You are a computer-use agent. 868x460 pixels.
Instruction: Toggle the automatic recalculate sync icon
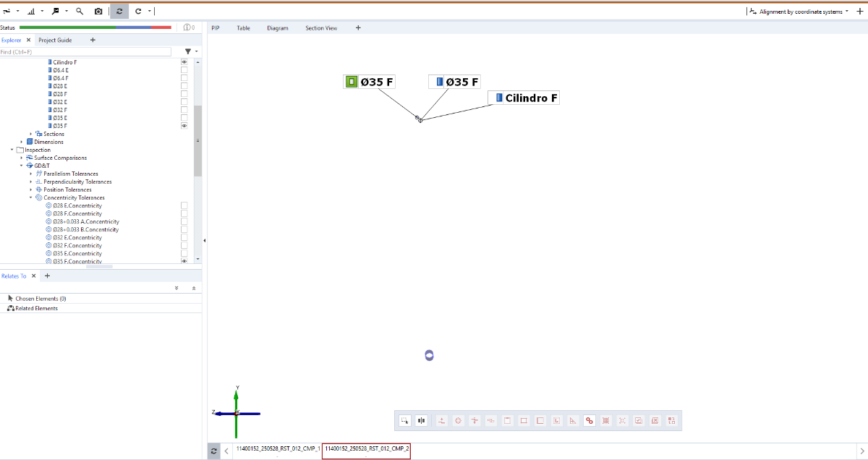[x=119, y=12]
